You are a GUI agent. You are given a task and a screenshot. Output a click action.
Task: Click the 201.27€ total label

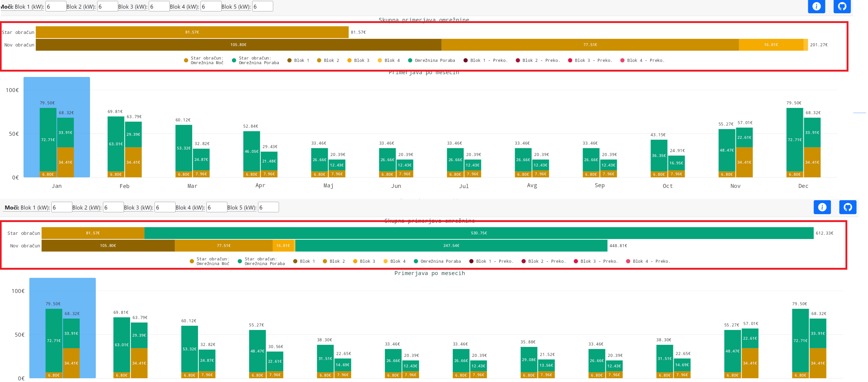click(819, 44)
